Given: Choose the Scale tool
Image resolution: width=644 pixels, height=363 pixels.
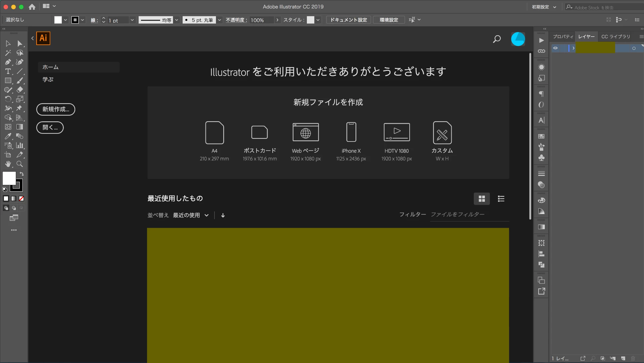Looking at the screenshot, I should (x=20, y=99).
